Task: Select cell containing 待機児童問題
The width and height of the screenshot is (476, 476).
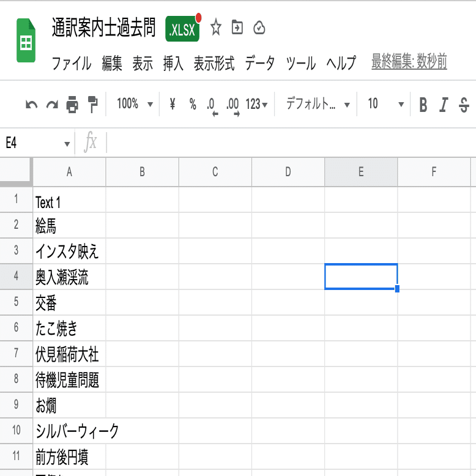Action: [69, 379]
